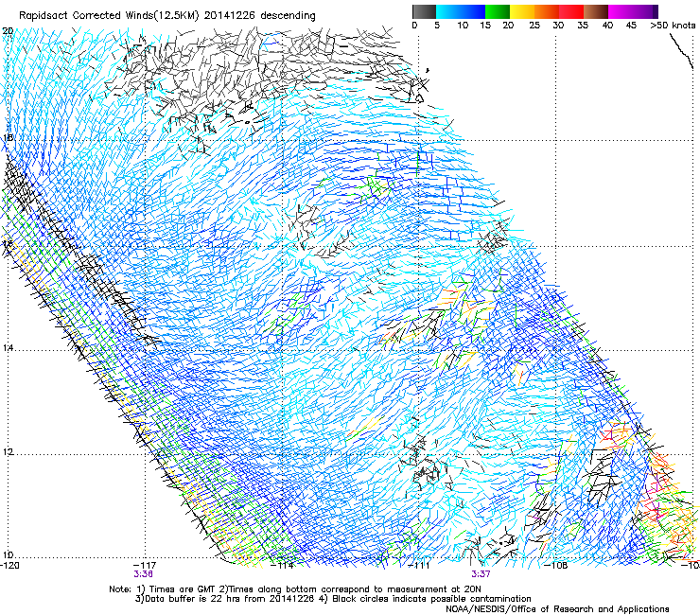This screenshot has height=615, width=700.
Task: Click the latitude label '10'
Action: [8, 555]
